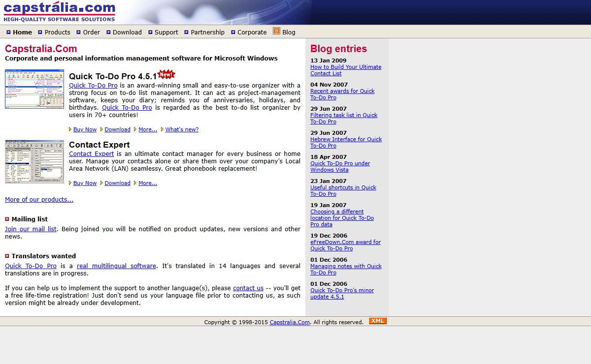Screen dimensions: 591x364
Task: Open blog entry Choosing a different location for data
Action: [x=342, y=218]
